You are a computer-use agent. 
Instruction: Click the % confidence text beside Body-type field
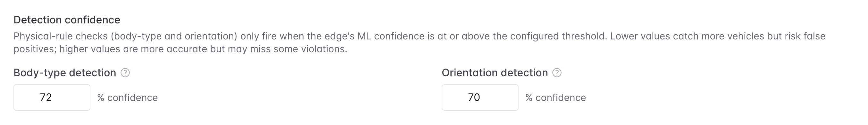127,98
